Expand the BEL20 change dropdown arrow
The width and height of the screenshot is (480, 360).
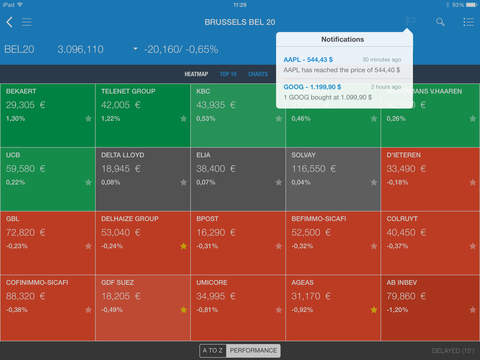(x=135, y=49)
